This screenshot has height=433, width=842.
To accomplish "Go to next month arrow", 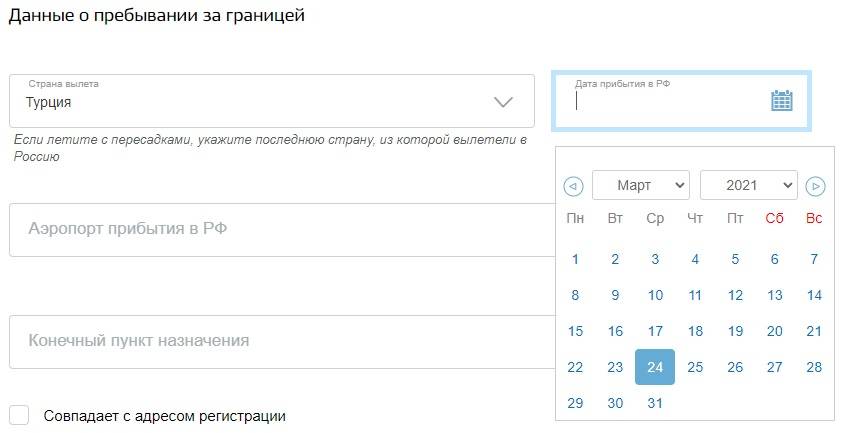I will click(815, 186).
